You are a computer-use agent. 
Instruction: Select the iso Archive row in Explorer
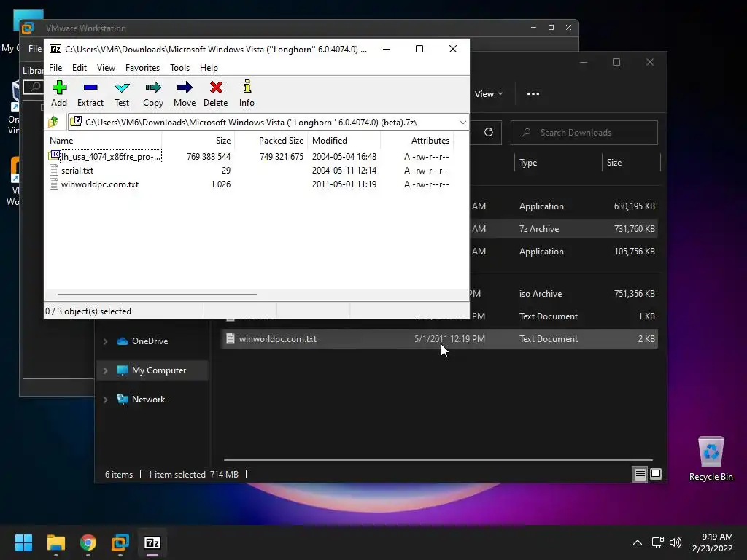(x=562, y=293)
